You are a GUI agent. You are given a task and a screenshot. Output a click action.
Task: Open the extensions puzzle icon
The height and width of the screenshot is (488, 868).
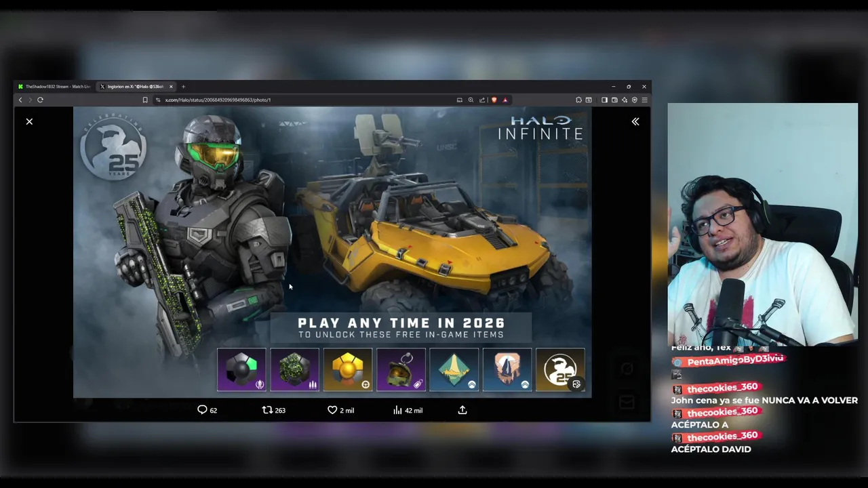(578, 100)
